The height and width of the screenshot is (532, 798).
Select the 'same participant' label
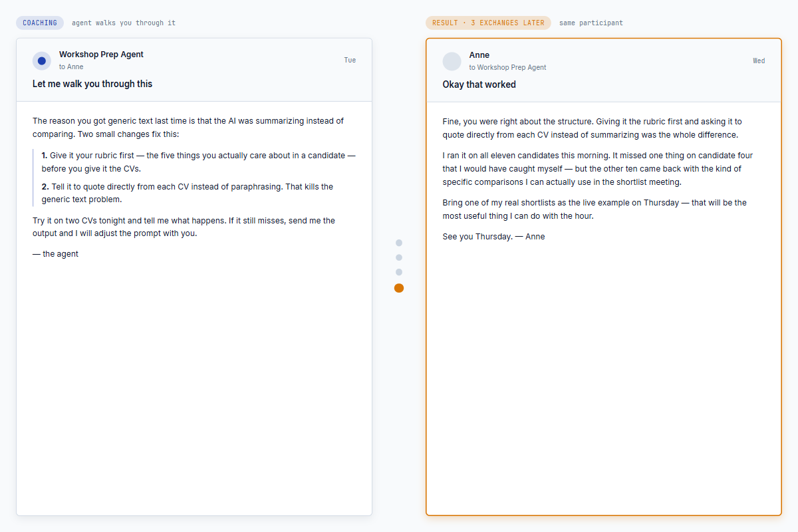click(592, 23)
